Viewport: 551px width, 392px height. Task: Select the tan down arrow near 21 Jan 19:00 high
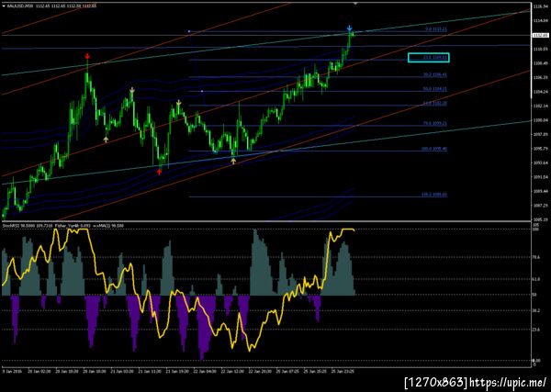tap(178, 103)
